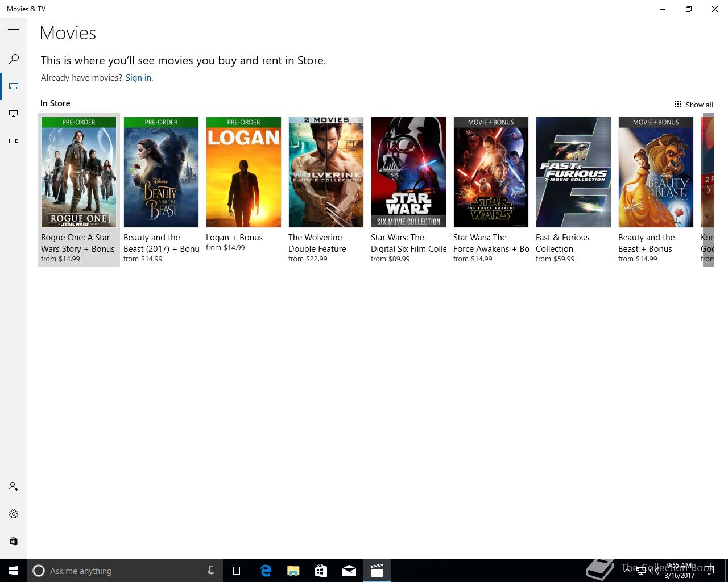Click the Show all text link
This screenshot has height=582, width=728.
coord(699,105)
